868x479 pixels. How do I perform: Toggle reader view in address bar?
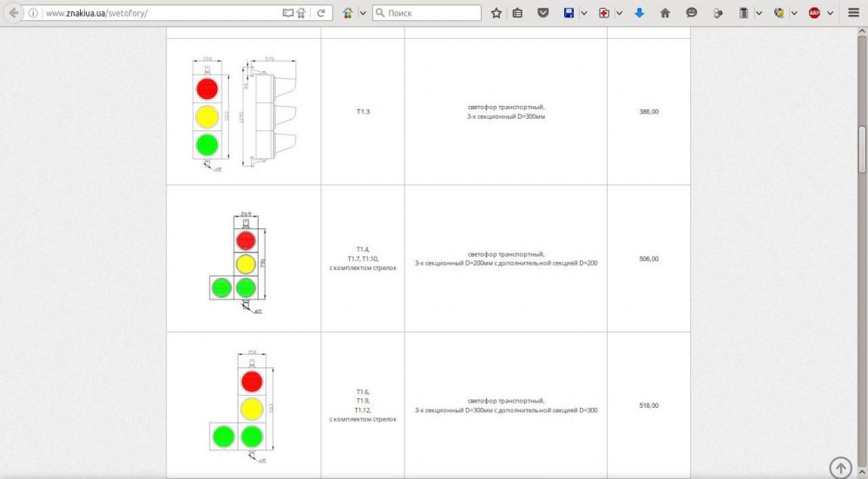click(x=288, y=14)
